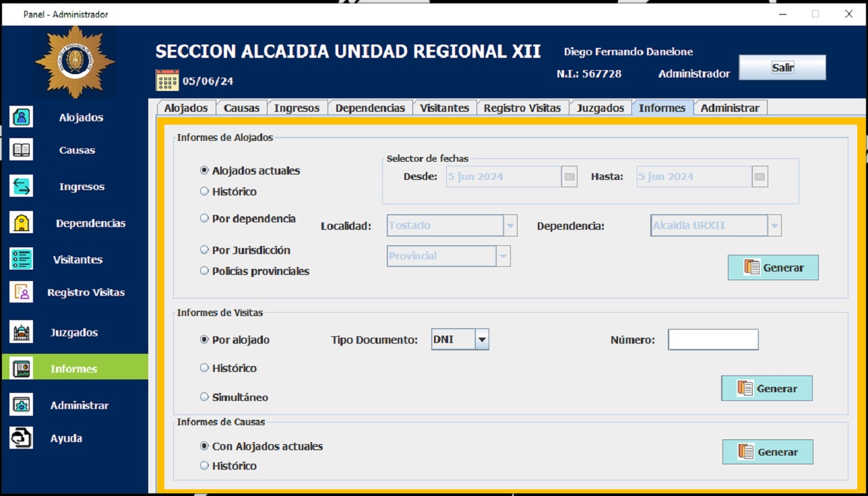
Task: Open the Administrar tab
Action: (729, 108)
